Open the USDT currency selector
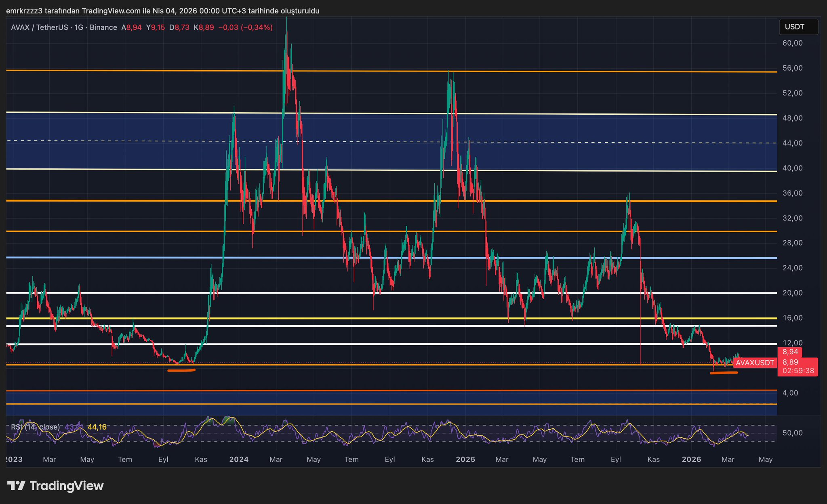Image resolution: width=827 pixels, height=504 pixels. pyautogui.click(x=798, y=27)
